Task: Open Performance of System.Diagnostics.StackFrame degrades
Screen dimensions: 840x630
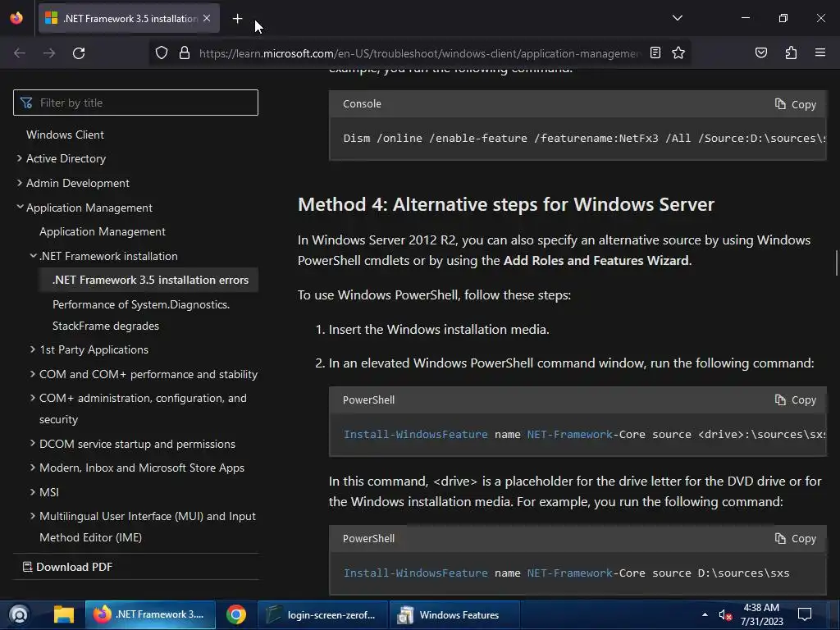Action: click(141, 315)
